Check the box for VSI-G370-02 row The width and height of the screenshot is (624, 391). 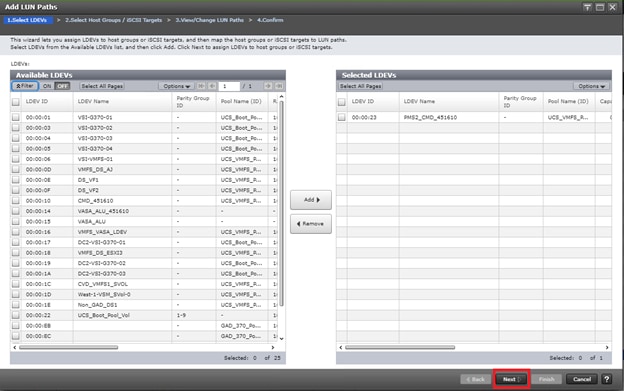16,128
